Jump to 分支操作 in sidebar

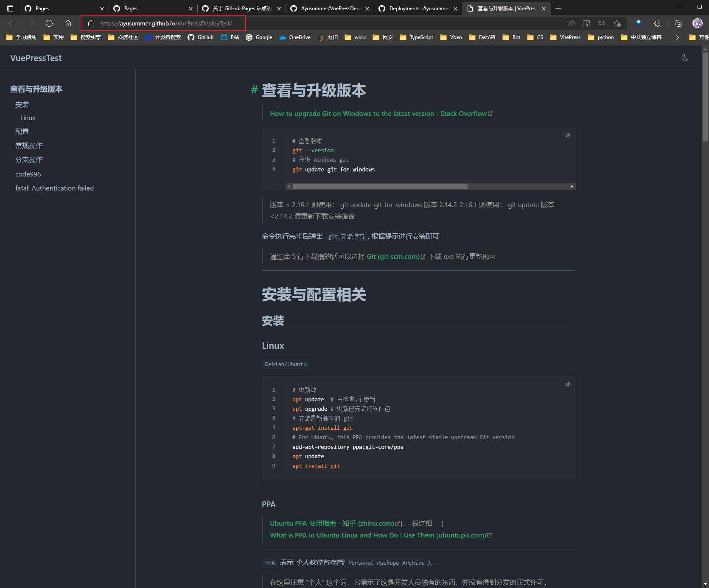click(x=29, y=160)
